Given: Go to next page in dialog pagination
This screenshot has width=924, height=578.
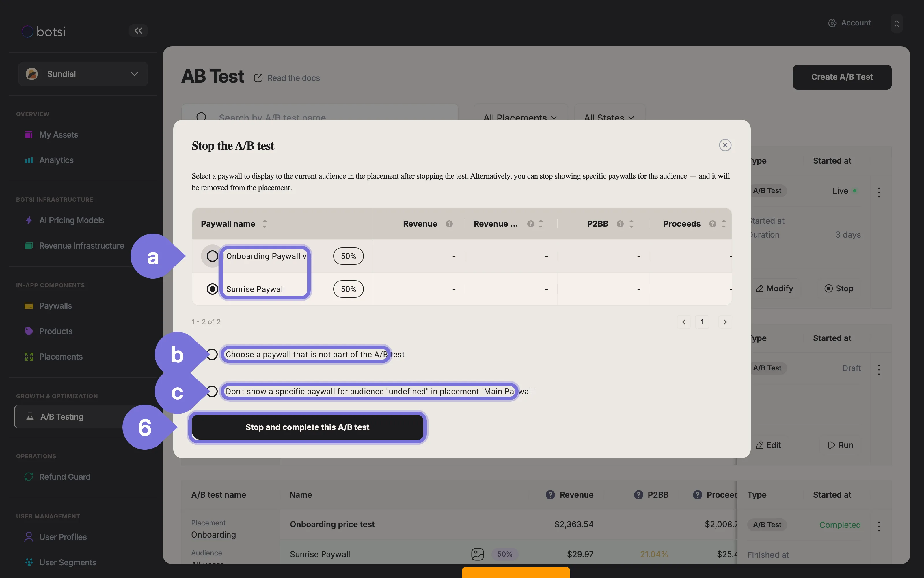Looking at the screenshot, I should click(x=725, y=322).
